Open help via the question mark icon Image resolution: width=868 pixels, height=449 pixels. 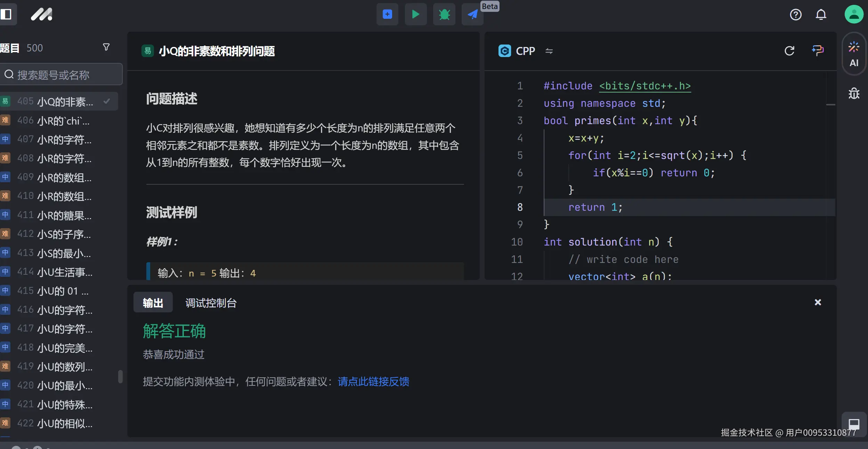(795, 15)
